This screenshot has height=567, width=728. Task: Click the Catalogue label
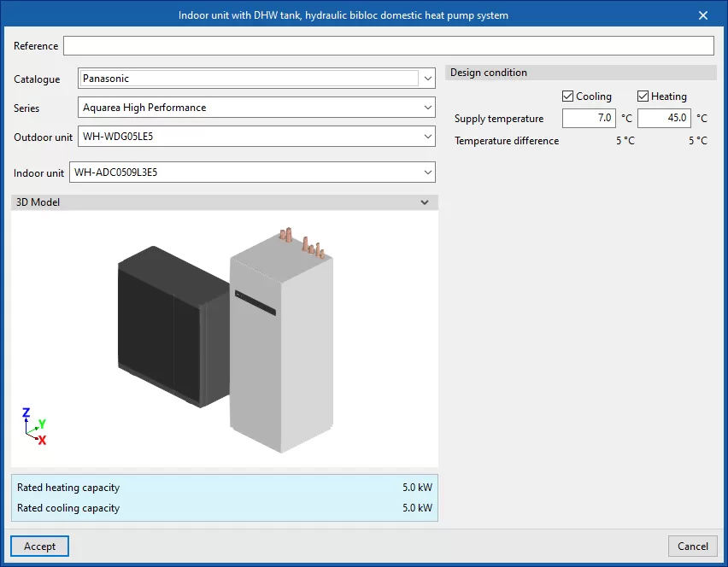pos(37,79)
